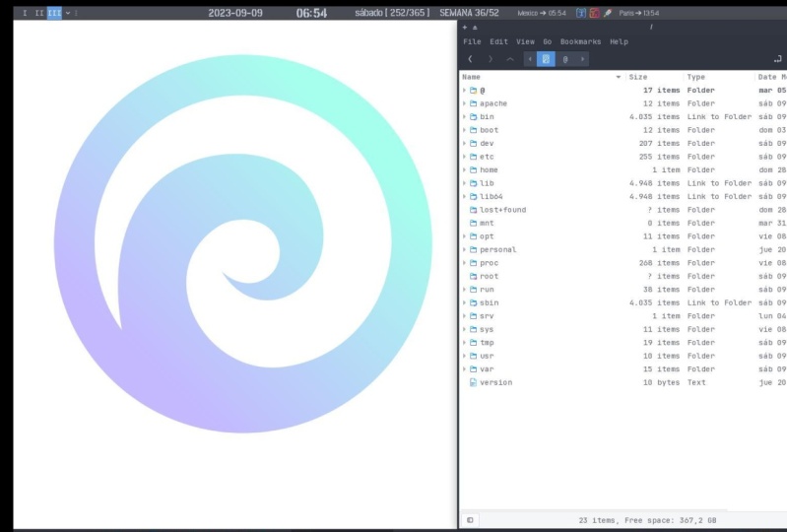Viewport: 787px width, 532px height.
Task: Click the link-folder icon of the sbin row
Action: [x=474, y=302]
